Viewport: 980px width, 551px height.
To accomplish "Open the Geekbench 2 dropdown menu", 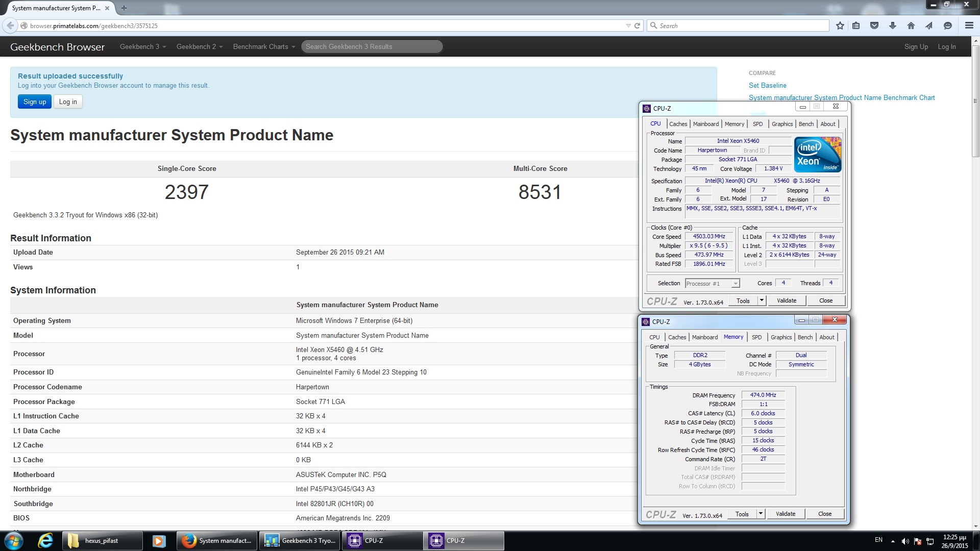I will [200, 46].
